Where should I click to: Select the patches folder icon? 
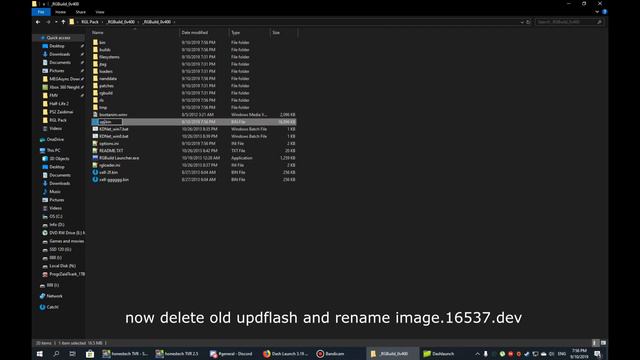click(x=95, y=86)
